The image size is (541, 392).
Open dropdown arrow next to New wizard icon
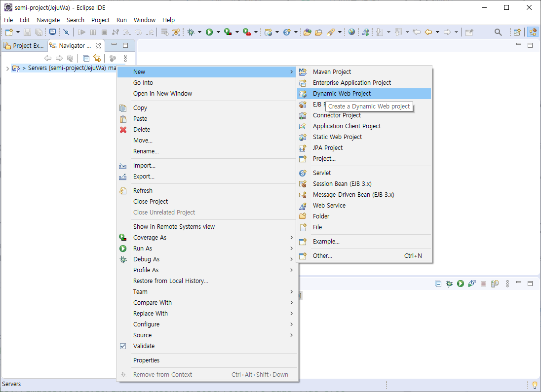click(x=18, y=32)
